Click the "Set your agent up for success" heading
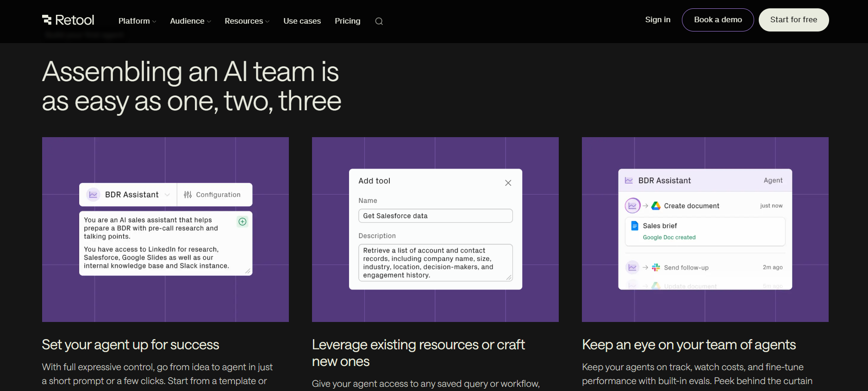The image size is (868, 391). pos(131,345)
